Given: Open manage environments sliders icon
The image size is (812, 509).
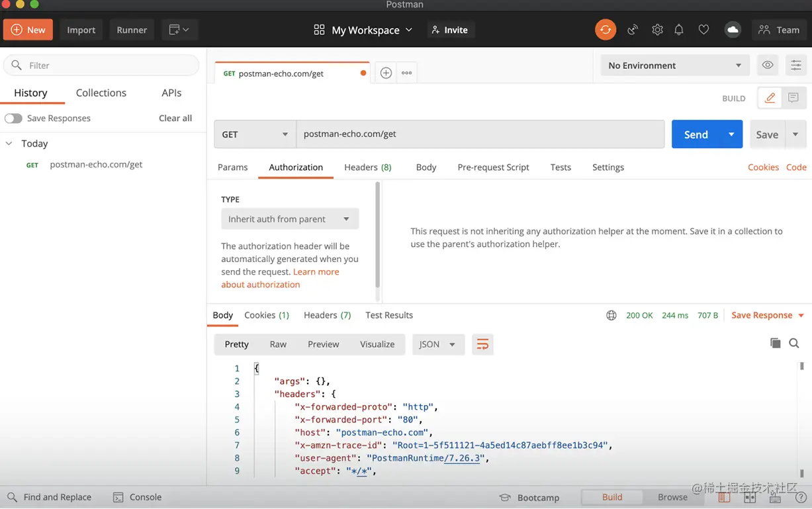Looking at the screenshot, I should pyautogui.click(x=795, y=65).
